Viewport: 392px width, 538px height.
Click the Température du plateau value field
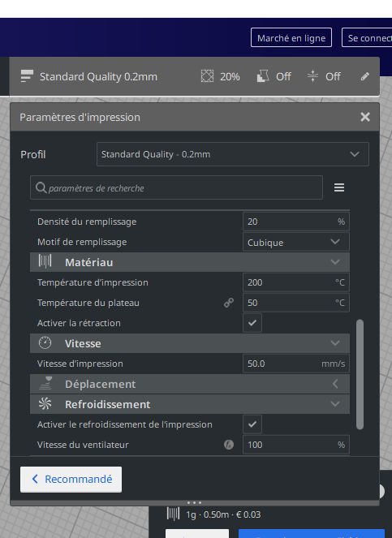[296, 303]
